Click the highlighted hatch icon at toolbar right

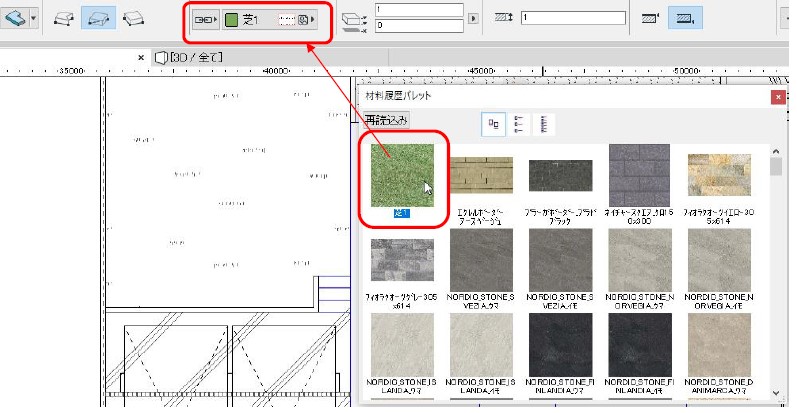tap(684, 18)
